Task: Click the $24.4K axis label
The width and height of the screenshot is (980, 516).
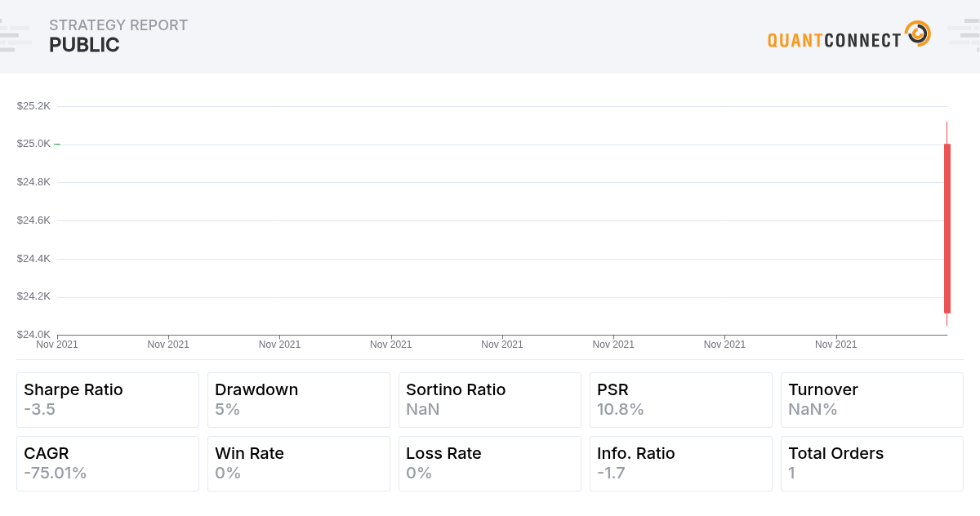Action: point(33,259)
